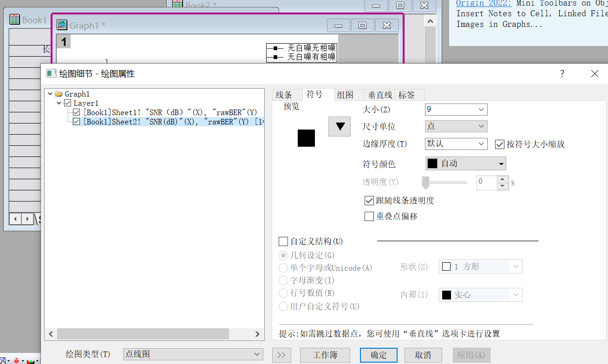The height and width of the screenshot is (364, 608).
Task: Switch to the 线条 tab
Action: coord(287,94)
